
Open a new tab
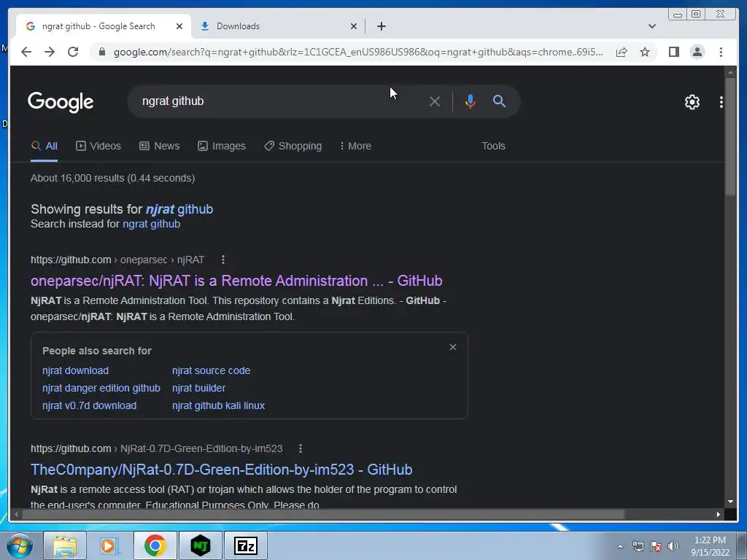point(381,26)
